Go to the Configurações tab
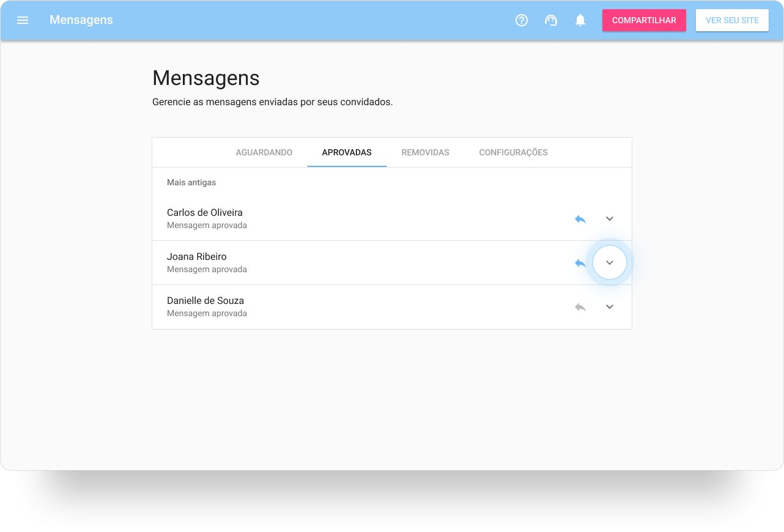Viewport: 784px width, 532px height. click(514, 152)
